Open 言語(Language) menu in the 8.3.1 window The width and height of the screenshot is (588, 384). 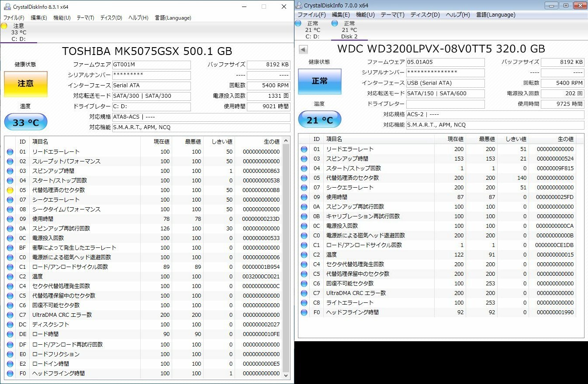[x=173, y=18]
